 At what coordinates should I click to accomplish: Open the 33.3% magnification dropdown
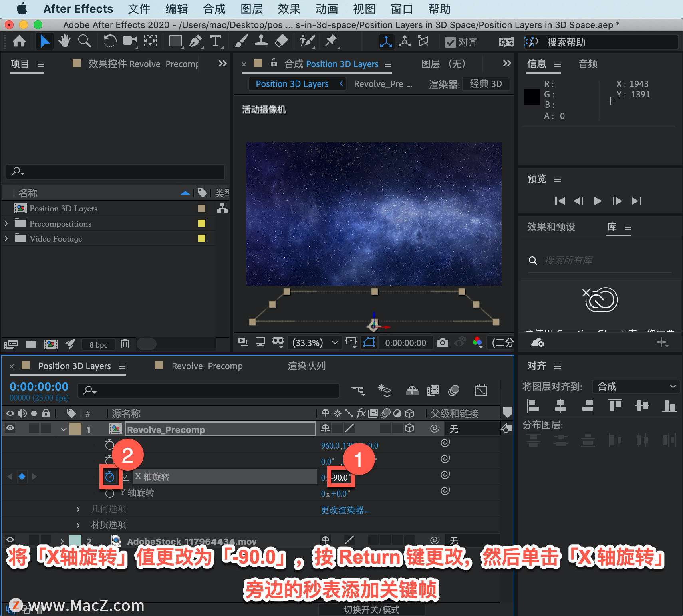(x=315, y=343)
